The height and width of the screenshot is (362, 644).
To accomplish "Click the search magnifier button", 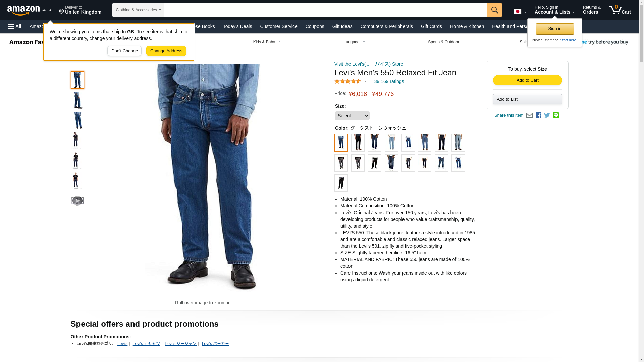I will (x=495, y=10).
